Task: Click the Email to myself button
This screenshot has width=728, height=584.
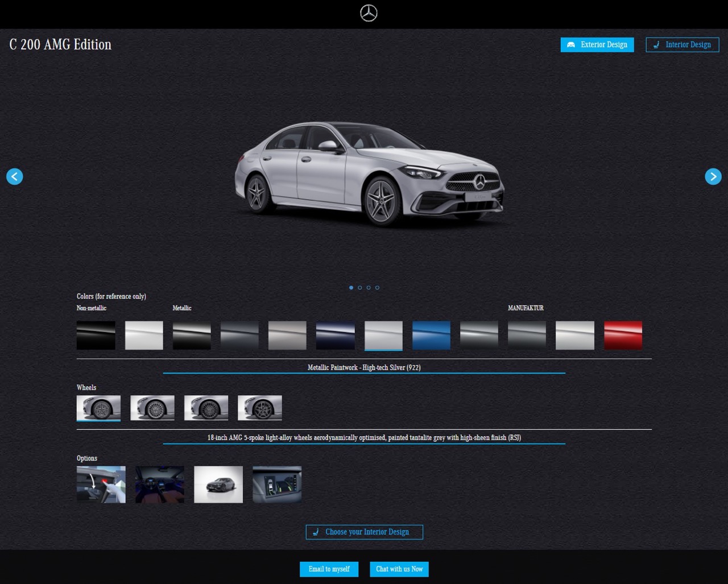Action: pyautogui.click(x=329, y=569)
